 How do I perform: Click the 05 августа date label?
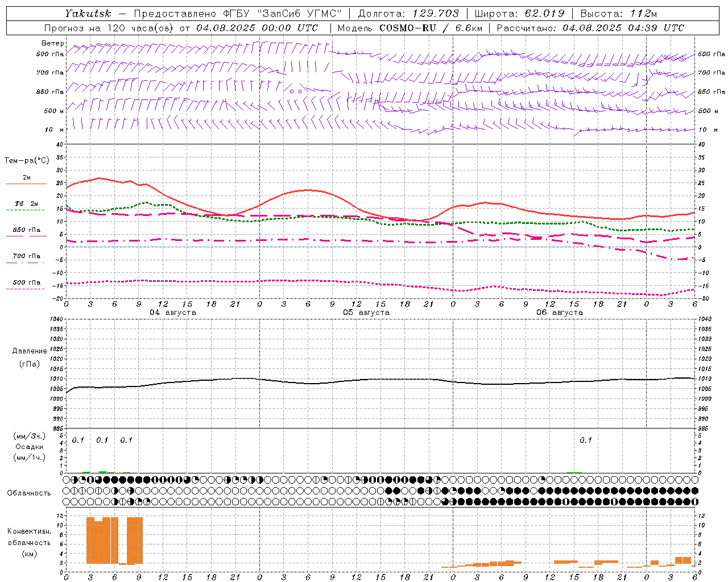[366, 313]
